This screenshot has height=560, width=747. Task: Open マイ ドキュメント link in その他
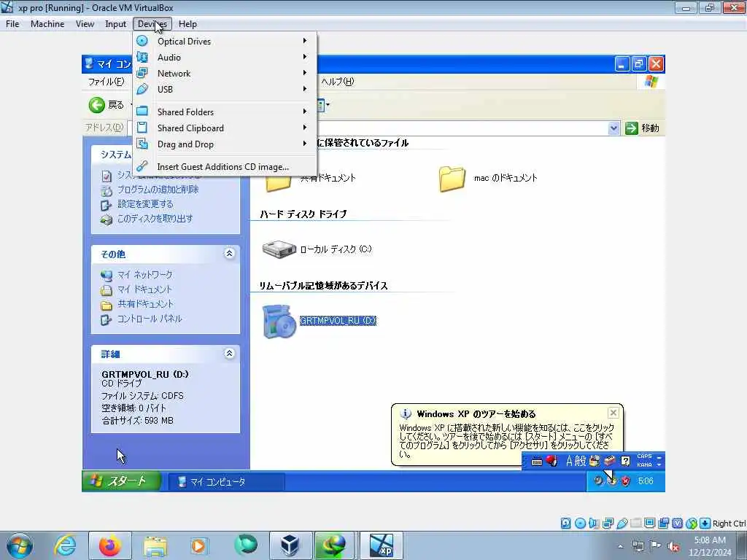point(144,289)
